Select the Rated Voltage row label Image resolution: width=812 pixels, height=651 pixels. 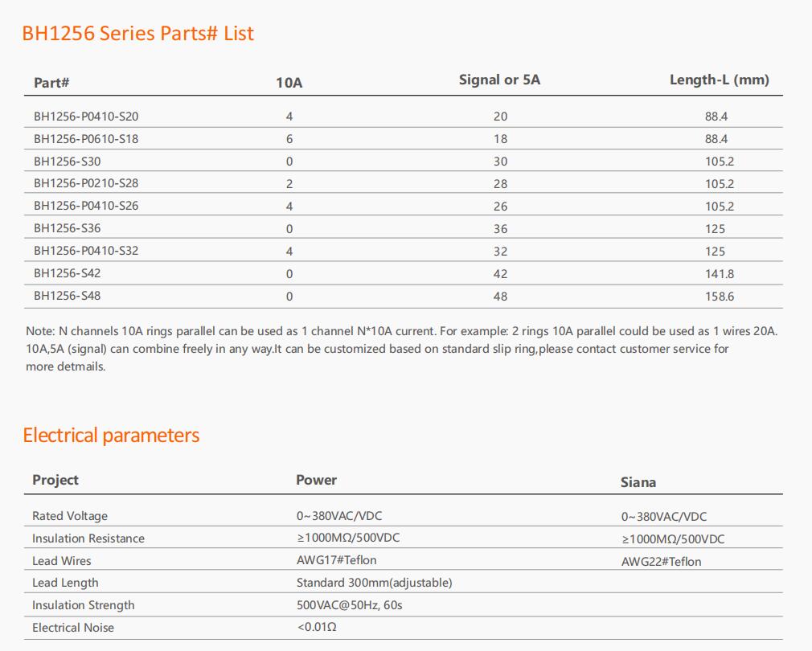70,516
